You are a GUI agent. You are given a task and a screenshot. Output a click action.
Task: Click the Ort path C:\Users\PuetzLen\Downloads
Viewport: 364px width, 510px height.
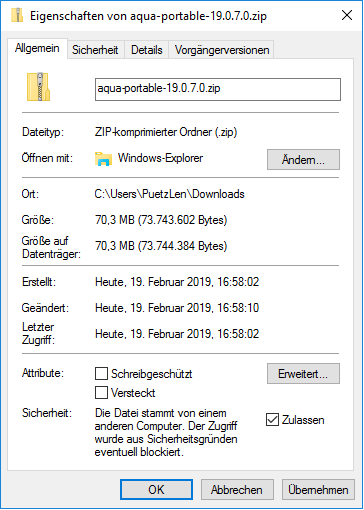170,194
